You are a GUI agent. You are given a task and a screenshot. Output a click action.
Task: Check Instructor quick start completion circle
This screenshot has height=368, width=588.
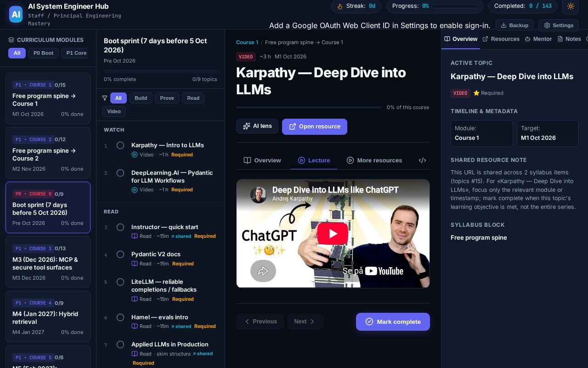120,227
